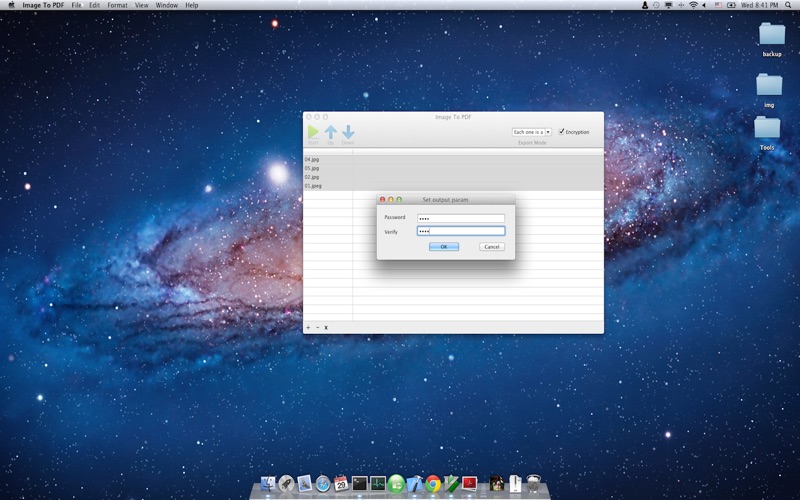
Task: Open Google Chrome from the dock
Action: (433, 484)
